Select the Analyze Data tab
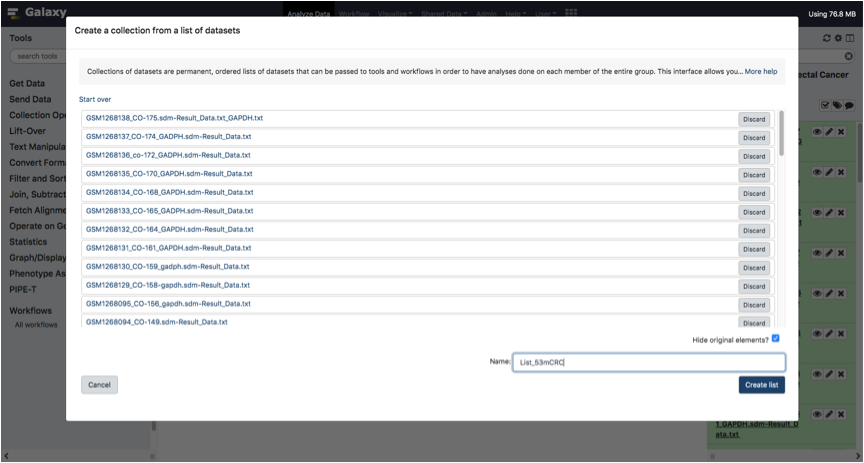Image resolution: width=864 pixels, height=463 pixels. click(x=309, y=14)
